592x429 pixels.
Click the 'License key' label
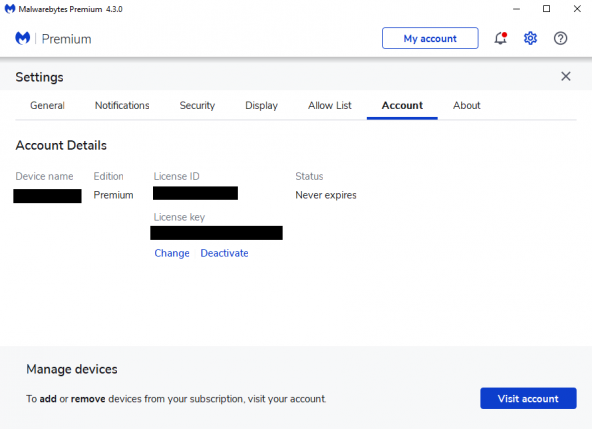tap(179, 217)
